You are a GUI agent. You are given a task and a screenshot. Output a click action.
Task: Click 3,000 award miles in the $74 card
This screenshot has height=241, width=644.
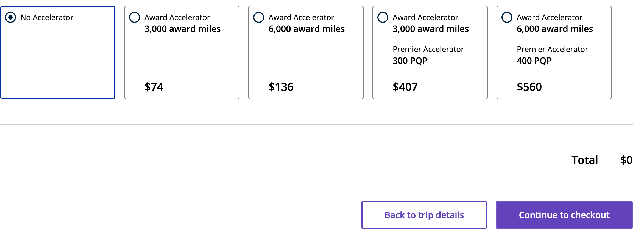[182, 29]
